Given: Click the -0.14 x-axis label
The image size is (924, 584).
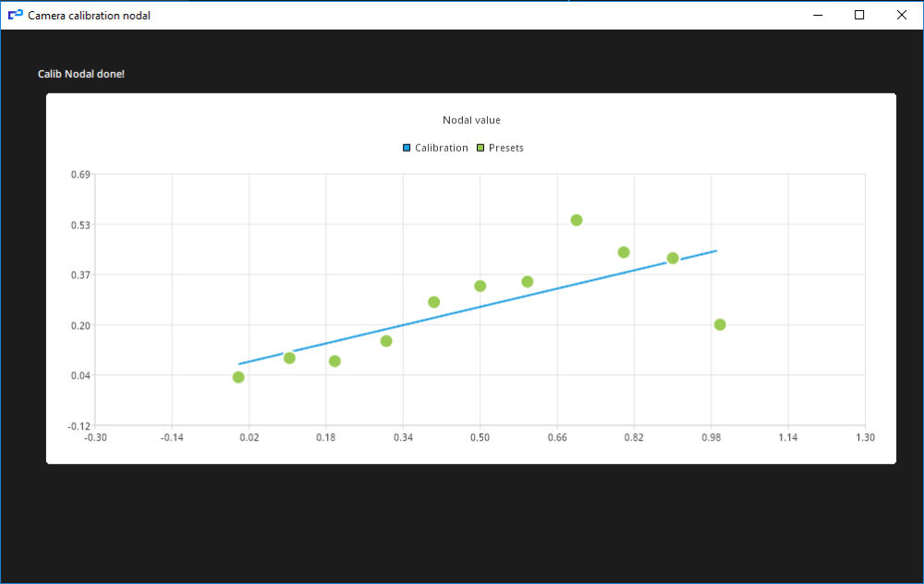Looking at the screenshot, I should [x=172, y=437].
